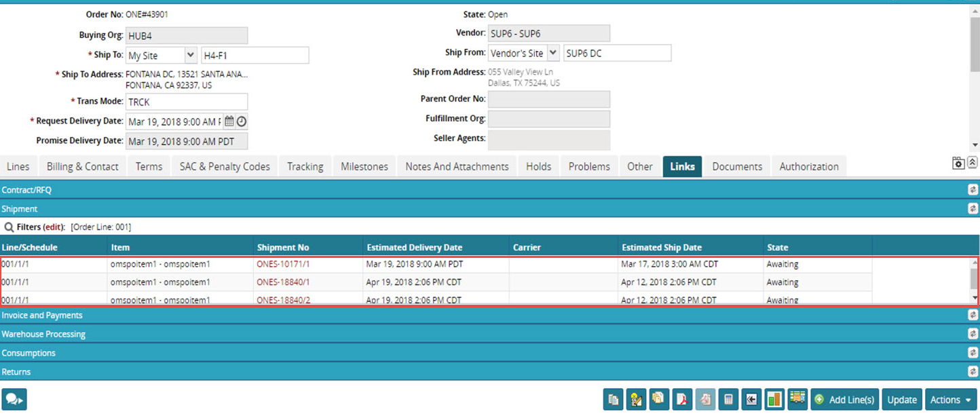The image size is (980, 414).
Task: Open the Problems tab
Action: [589, 166]
